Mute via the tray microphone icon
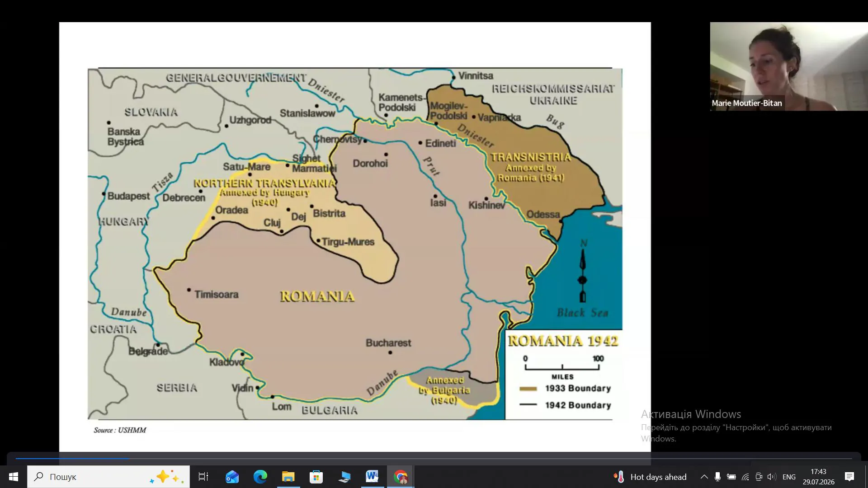 717,477
